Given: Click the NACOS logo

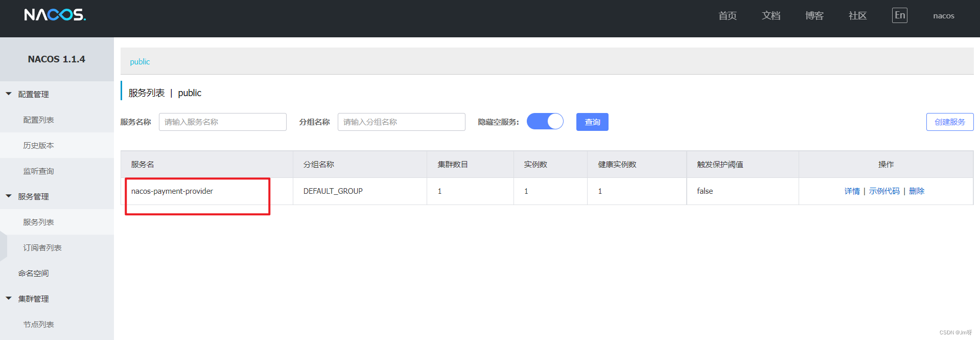Looking at the screenshot, I should coord(55,15).
